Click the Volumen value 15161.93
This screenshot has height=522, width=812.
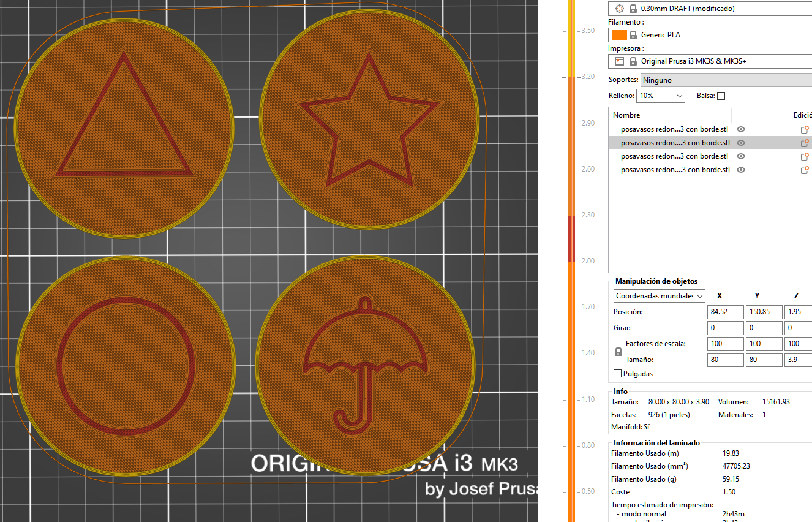click(776, 402)
